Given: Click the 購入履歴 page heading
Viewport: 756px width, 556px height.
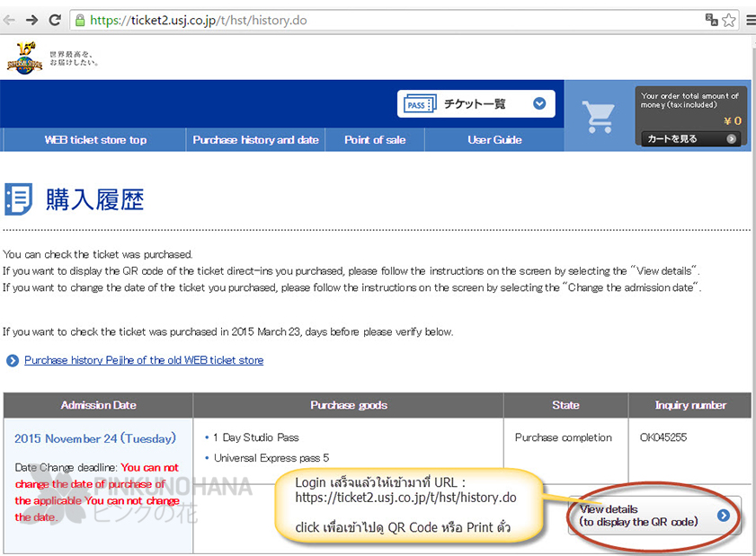Looking at the screenshot, I should click(x=95, y=199).
